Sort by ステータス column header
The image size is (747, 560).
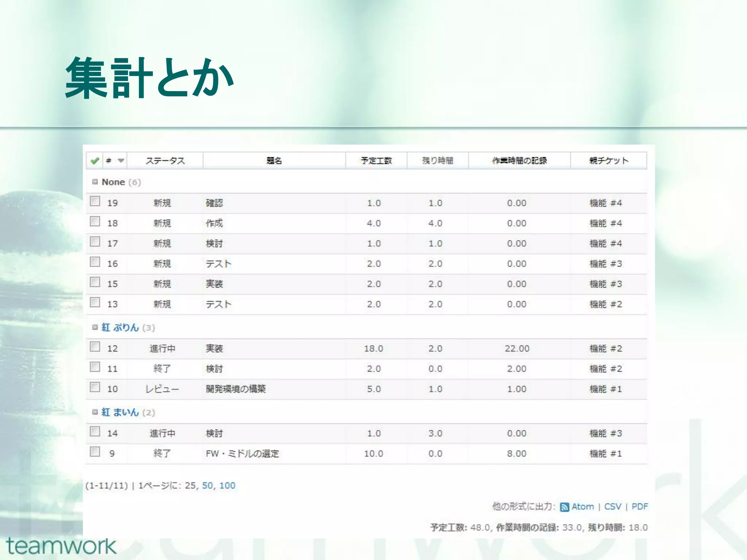pyautogui.click(x=165, y=161)
